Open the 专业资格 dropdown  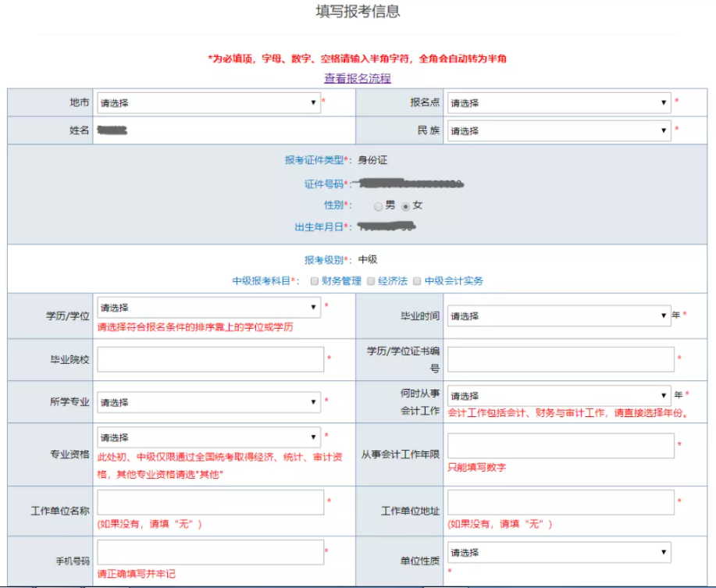point(208,437)
